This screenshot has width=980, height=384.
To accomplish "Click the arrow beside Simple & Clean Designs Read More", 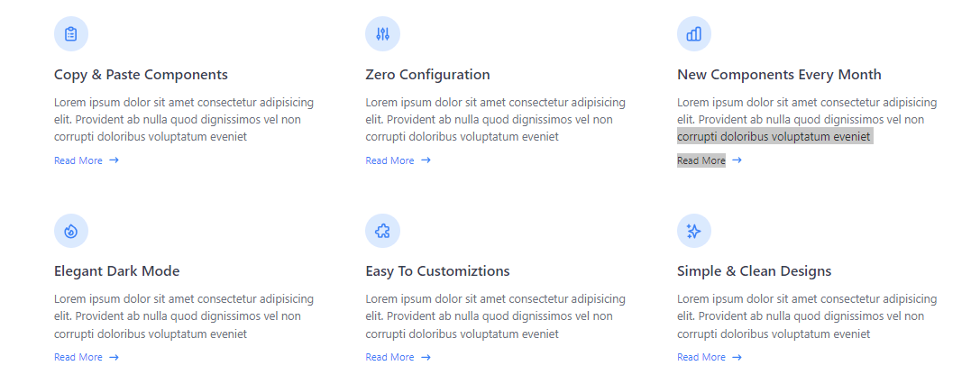I will pyautogui.click(x=737, y=357).
